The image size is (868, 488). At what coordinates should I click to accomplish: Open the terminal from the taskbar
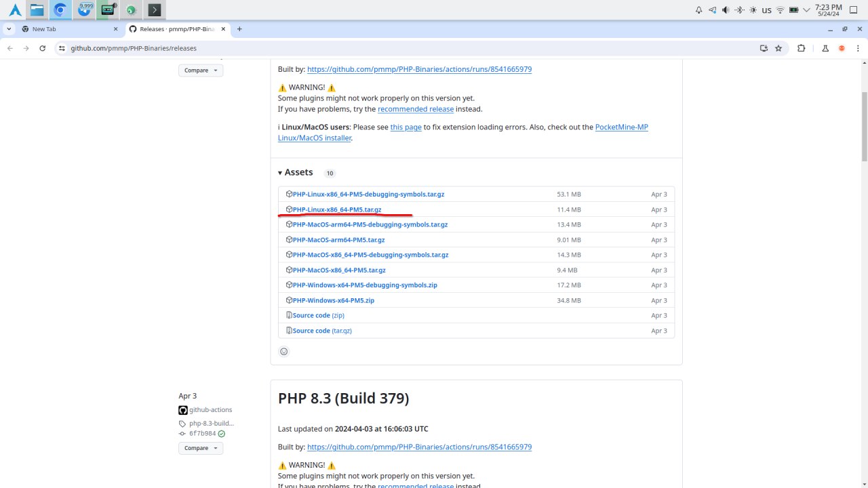coord(155,9)
